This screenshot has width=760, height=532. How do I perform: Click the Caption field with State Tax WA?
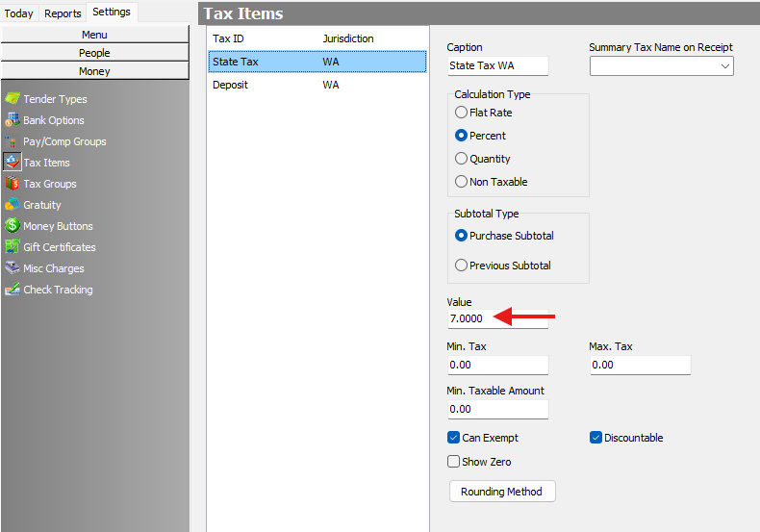497,65
